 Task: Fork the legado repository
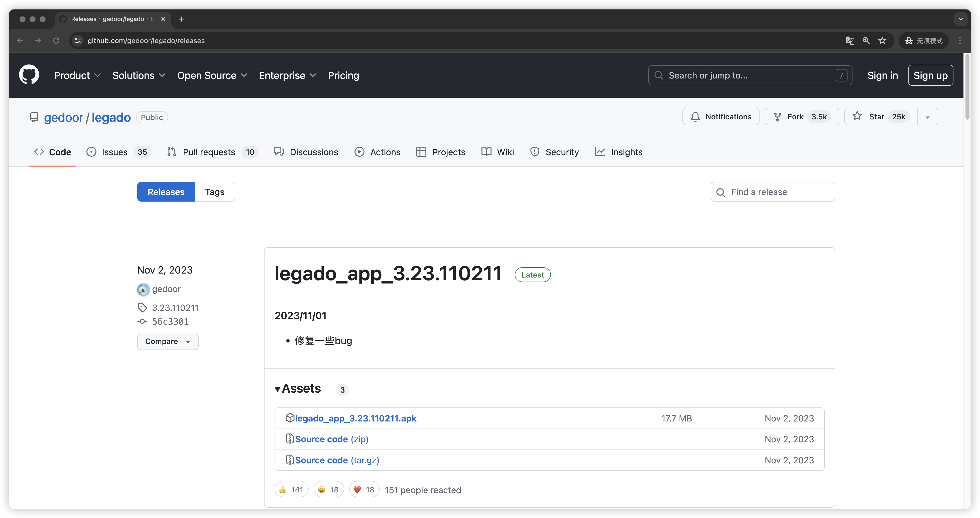(802, 117)
